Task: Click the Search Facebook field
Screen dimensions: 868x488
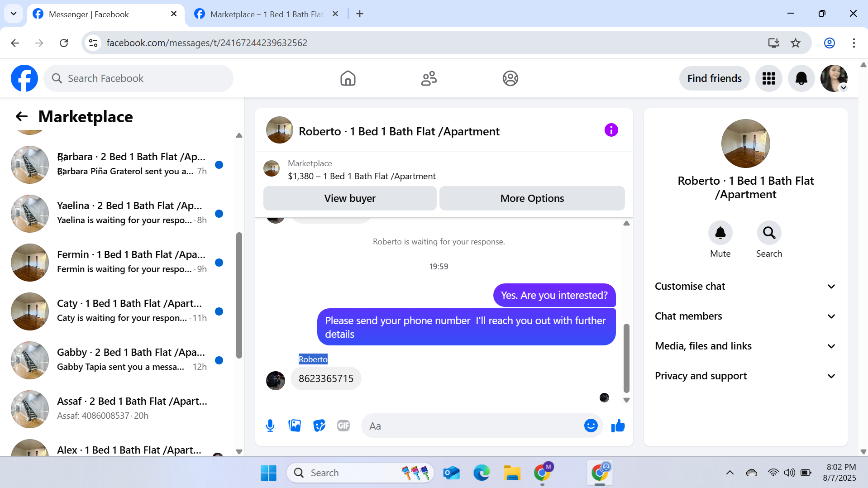Action: pyautogui.click(x=138, y=78)
